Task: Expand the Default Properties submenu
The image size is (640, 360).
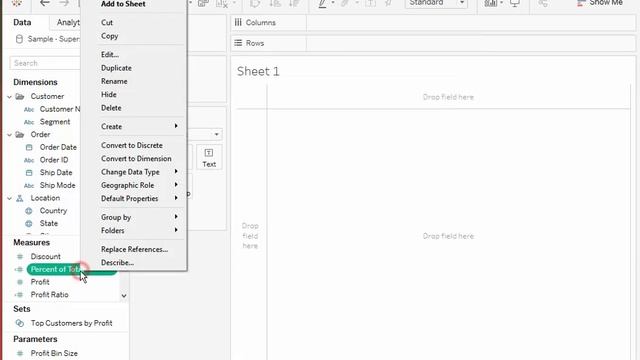Action: pos(139,198)
